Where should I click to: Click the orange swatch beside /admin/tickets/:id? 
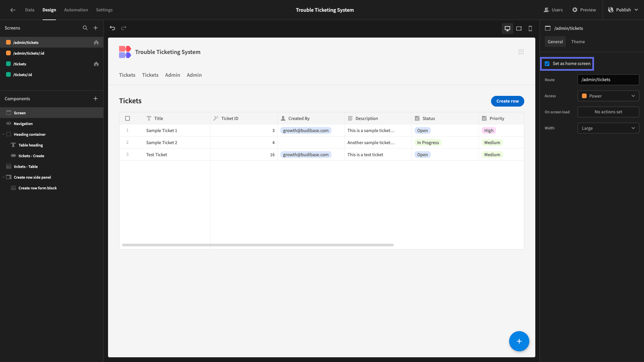pos(8,53)
